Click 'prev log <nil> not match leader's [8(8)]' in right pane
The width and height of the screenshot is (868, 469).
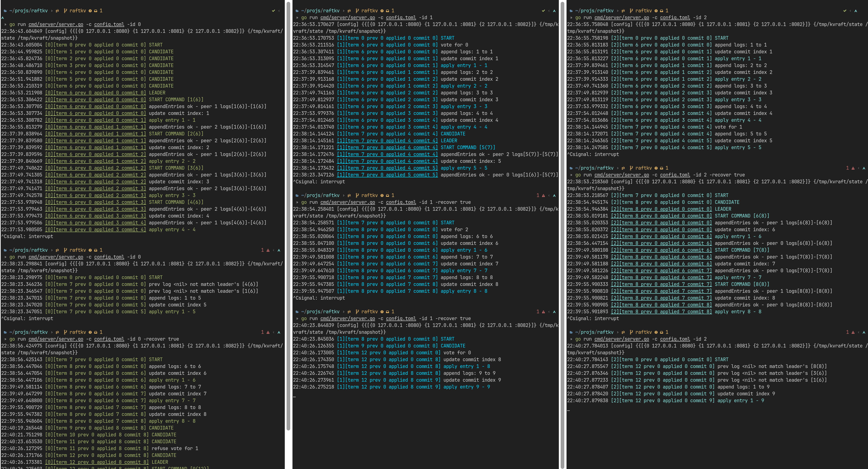[x=772, y=367]
